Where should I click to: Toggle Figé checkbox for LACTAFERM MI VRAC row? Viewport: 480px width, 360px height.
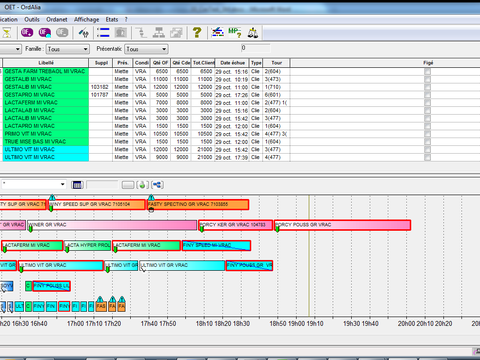(x=428, y=103)
